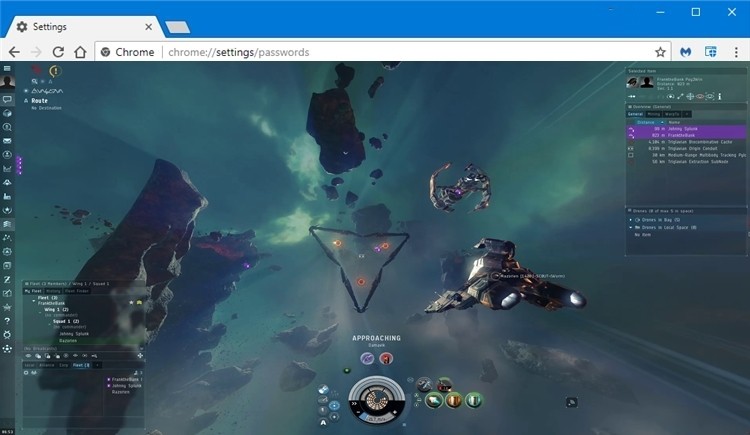Open the character portrait in the Neocom
Viewport: 750px width, 435px height.
click(7, 81)
